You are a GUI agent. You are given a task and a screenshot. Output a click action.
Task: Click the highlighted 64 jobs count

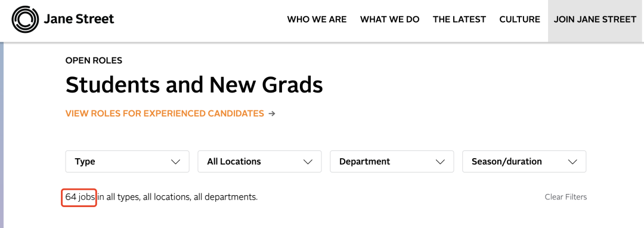click(x=80, y=197)
